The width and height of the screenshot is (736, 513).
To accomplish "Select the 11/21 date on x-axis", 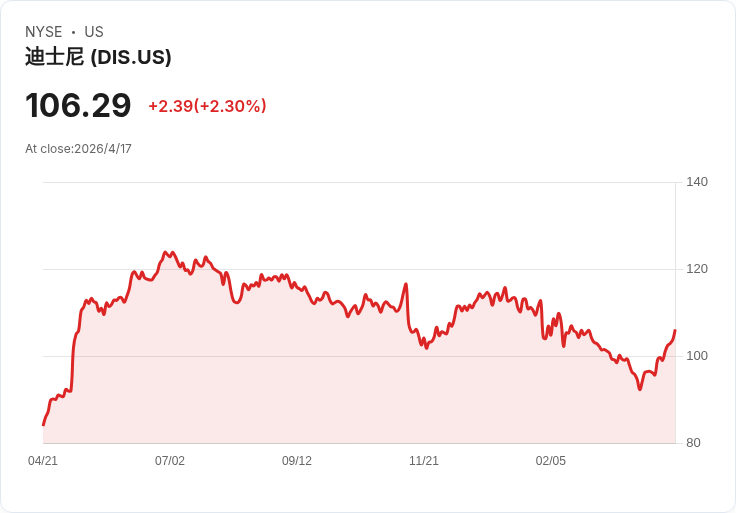I will [x=424, y=461].
